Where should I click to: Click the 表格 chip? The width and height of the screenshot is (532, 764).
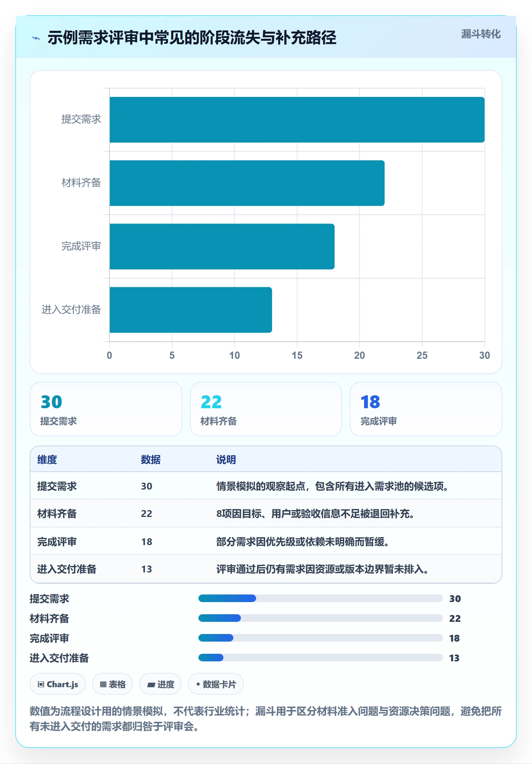point(112,684)
